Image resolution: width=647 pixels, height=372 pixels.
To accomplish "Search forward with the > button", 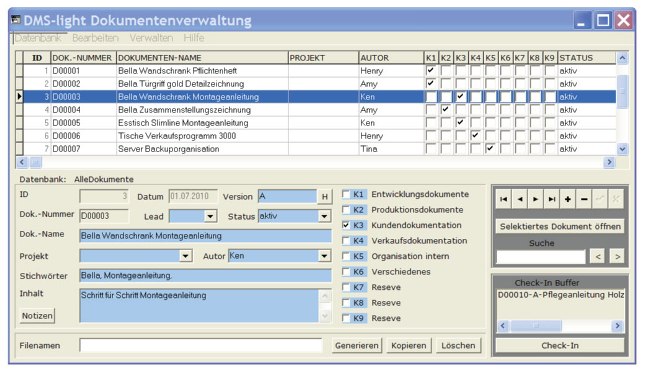I will (x=617, y=257).
